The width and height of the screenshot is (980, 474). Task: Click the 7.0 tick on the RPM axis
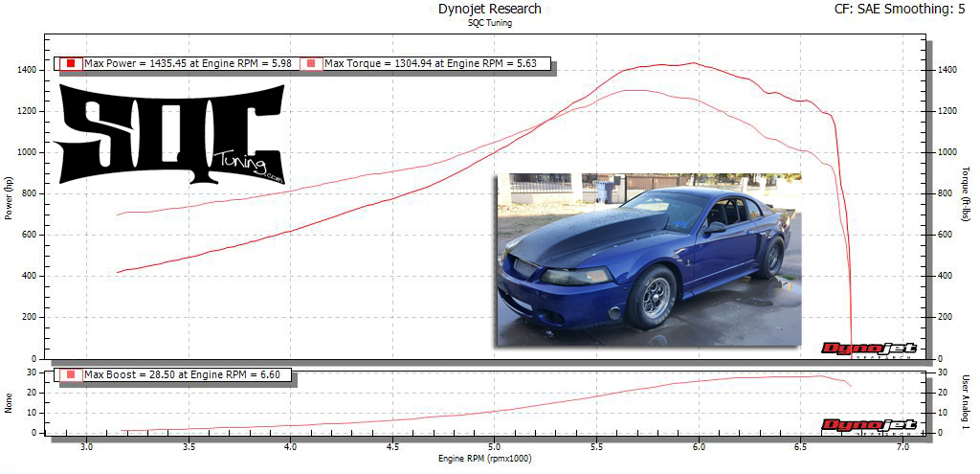pyautogui.click(x=902, y=448)
